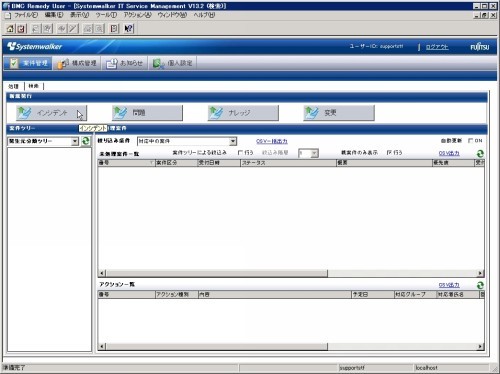
Task: Click the ログアウト link
Action: click(x=437, y=47)
